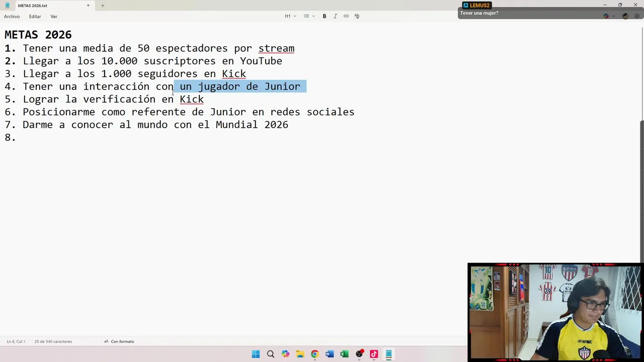Screen dimensions: 644x362
Task: Open the Editar menu
Action: click(x=35, y=17)
